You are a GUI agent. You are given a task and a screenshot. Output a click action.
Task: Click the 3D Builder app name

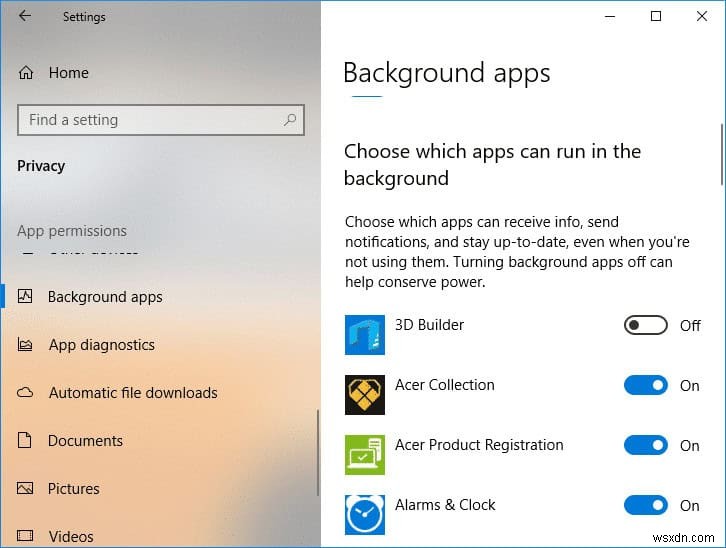429,325
